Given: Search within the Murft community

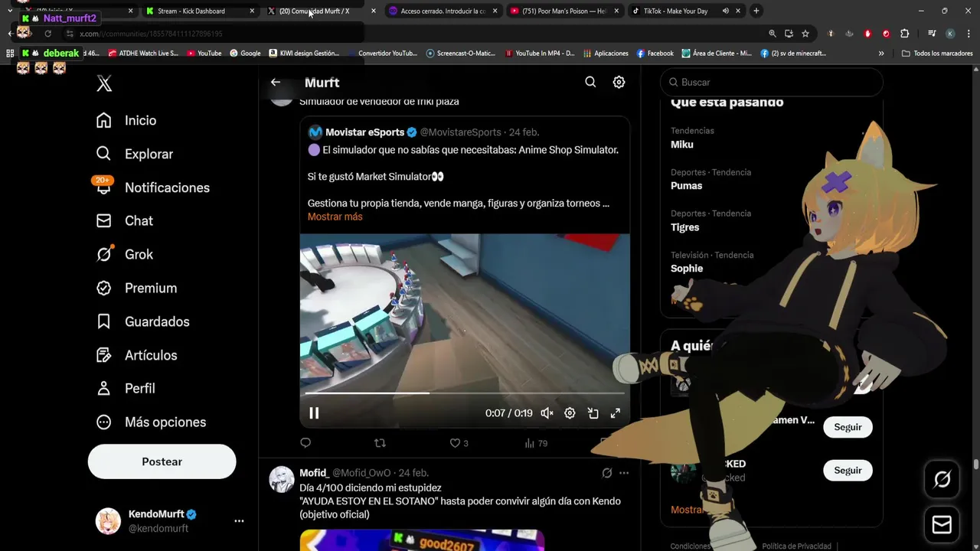Looking at the screenshot, I should [590, 82].
